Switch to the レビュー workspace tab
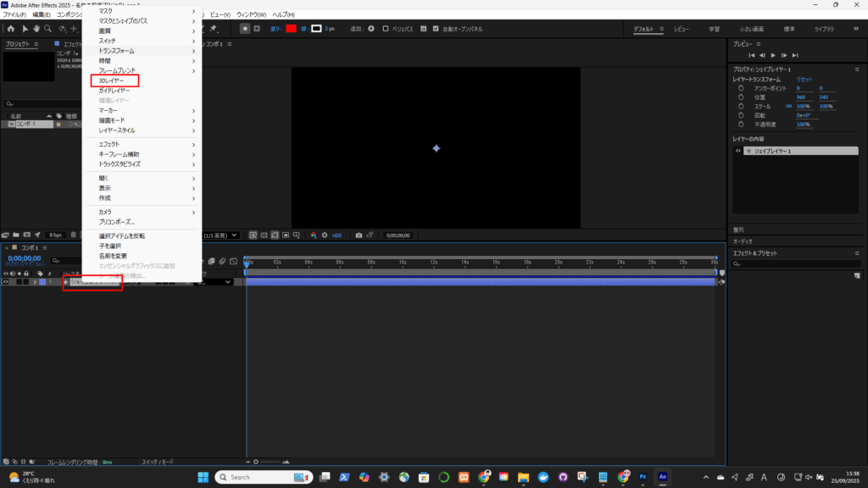Image resolution: width=868 pixels, height=488 pixels. [682, 29]
